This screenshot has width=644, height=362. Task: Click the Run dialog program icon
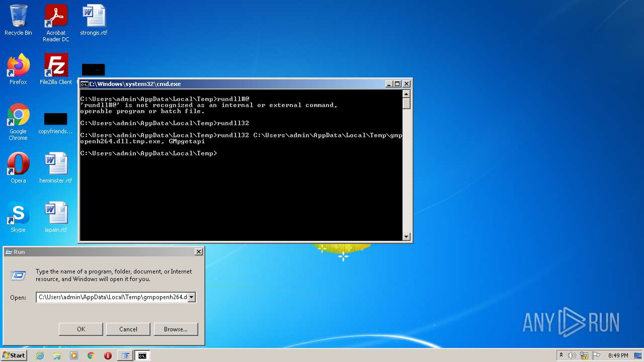[19, 275]
